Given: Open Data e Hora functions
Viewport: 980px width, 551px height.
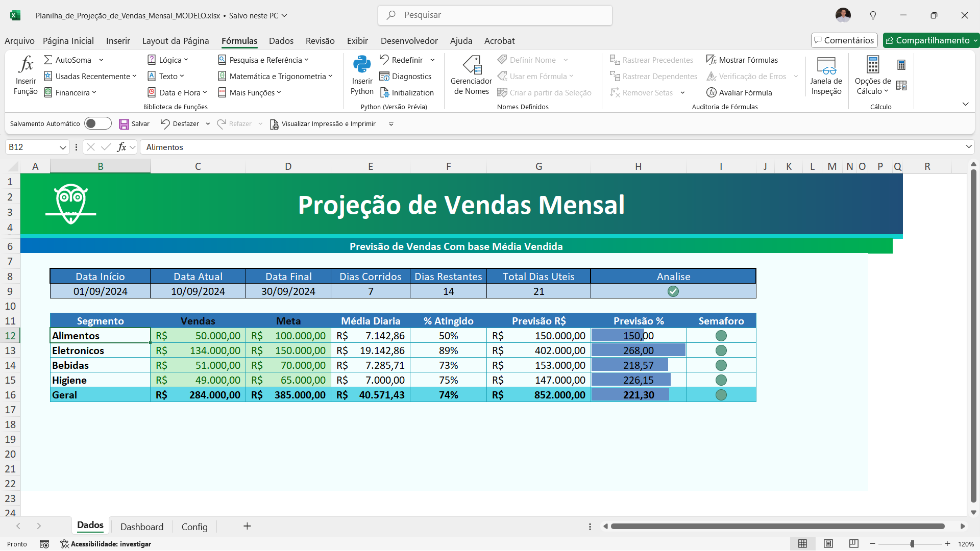Looking at the screenshot, I should [177, 92].
